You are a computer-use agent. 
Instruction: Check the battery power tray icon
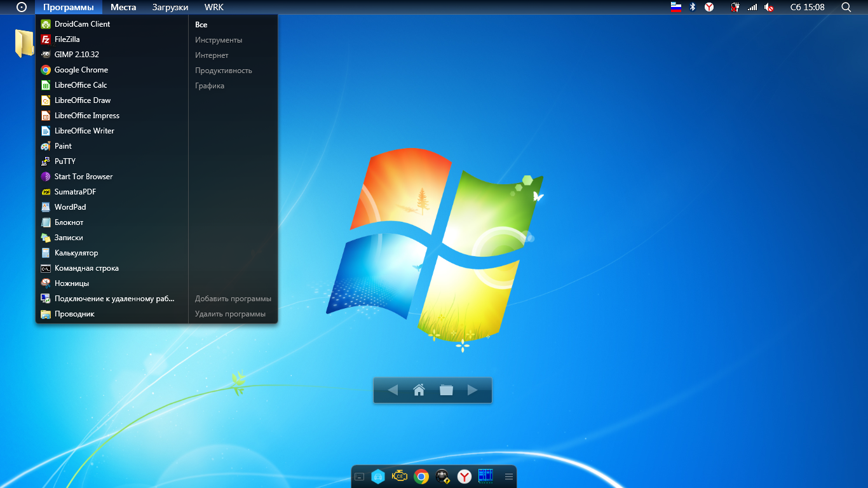[735, 7]
